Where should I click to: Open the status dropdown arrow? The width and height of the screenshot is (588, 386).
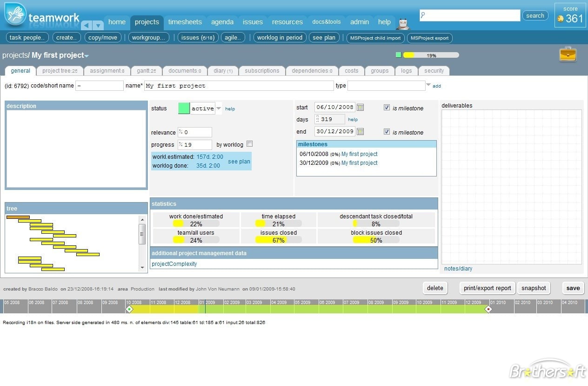(x=219, y=108)
